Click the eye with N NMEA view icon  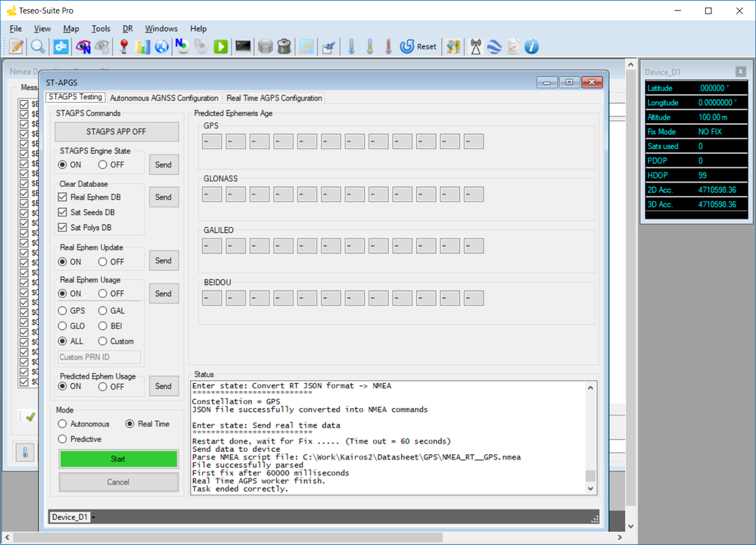83,46
